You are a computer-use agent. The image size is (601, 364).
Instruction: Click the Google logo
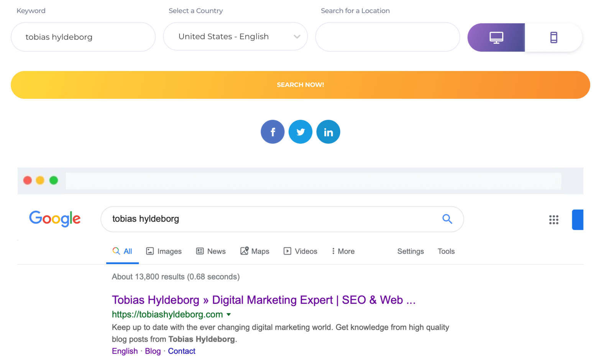click(55, 219)
